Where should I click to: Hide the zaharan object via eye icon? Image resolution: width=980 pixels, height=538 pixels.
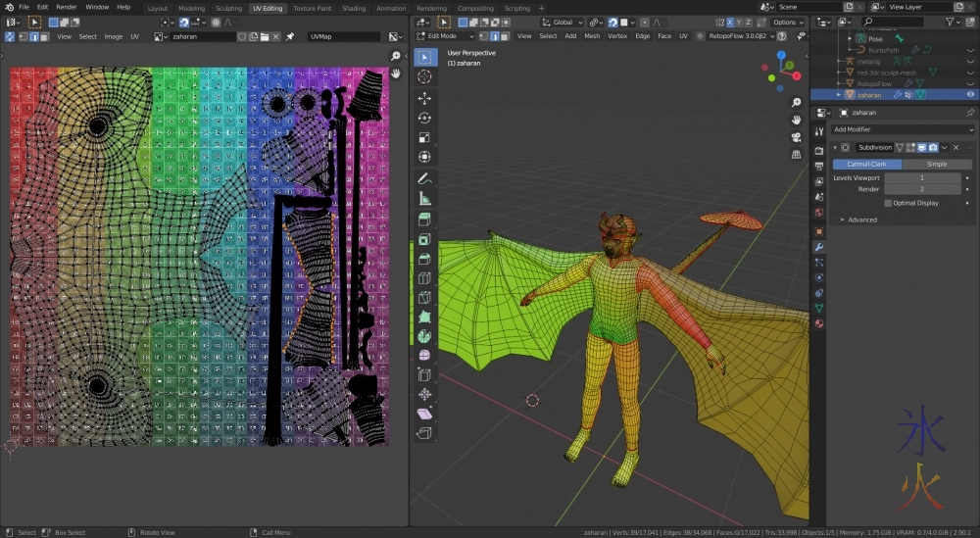tap(970, 95)
